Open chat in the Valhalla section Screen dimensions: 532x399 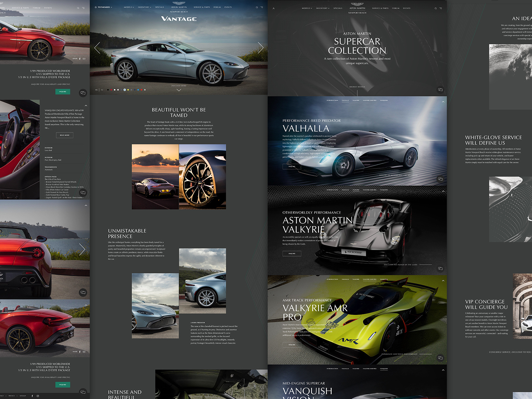[x=440, y=179]
